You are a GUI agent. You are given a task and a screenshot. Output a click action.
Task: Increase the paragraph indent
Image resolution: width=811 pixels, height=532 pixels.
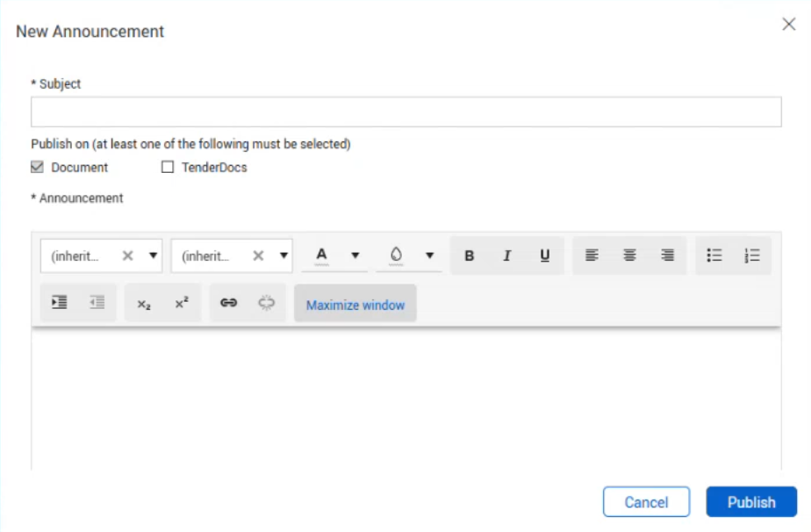[59, 303]
